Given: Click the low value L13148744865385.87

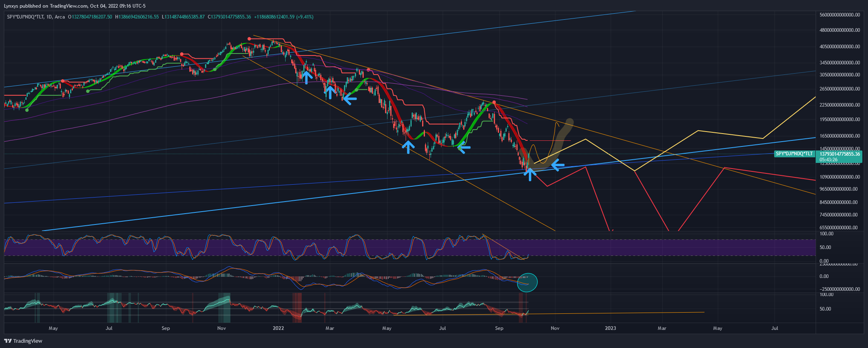Looking at the screenshot, I should [x=183, y=17].
